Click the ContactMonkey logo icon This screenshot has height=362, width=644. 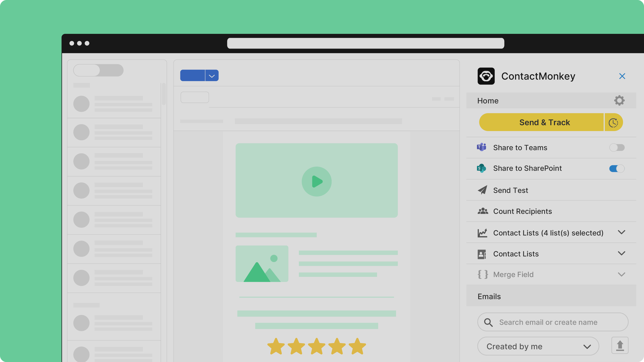pyautogui.click(x=486, y=76)
